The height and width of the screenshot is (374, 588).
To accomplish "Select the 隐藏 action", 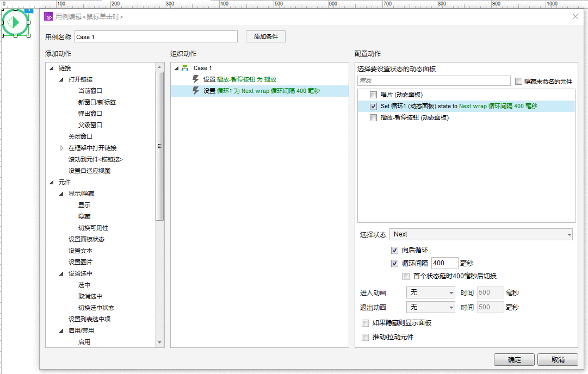I will (x=84, y=216).
